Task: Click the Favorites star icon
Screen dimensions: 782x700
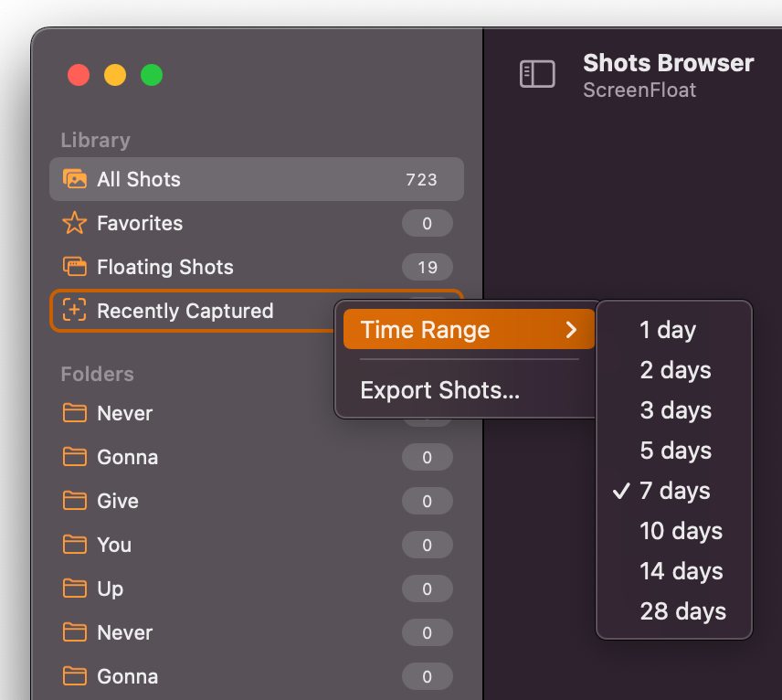Action: point(74,223)
